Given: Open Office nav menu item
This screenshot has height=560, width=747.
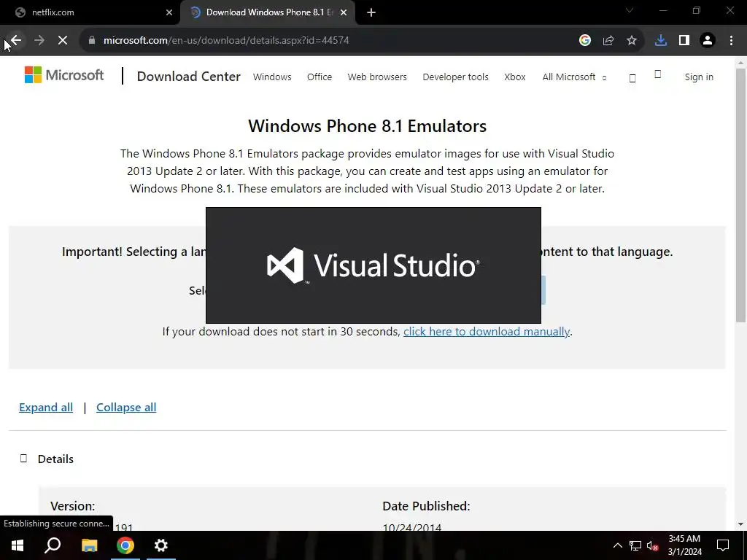Looking at the screenshot, I should tap(320, 77).
